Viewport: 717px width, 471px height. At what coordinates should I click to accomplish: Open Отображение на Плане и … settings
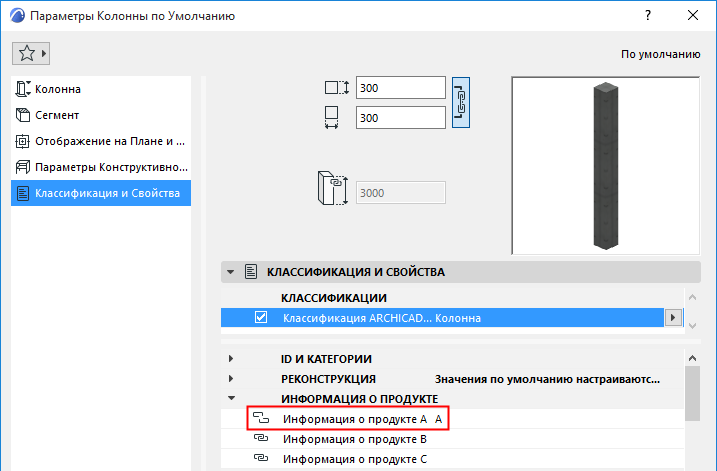coord(101,141)
